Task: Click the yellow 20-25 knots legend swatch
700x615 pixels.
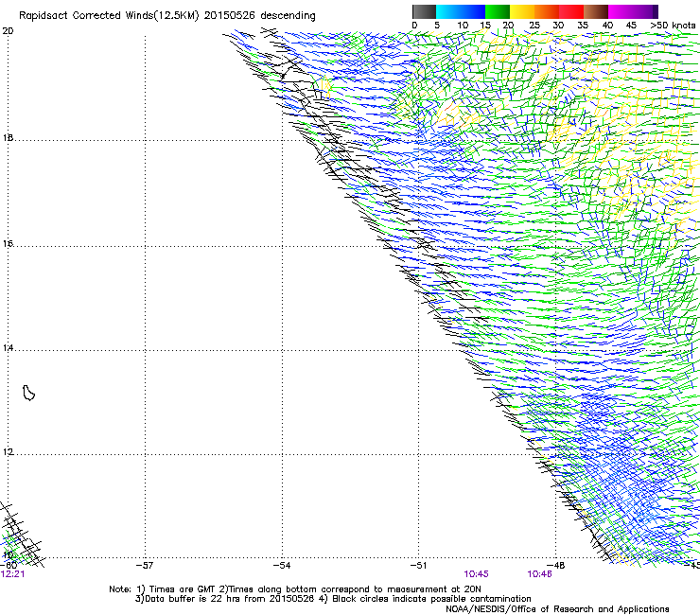Action: pos(522,11)
